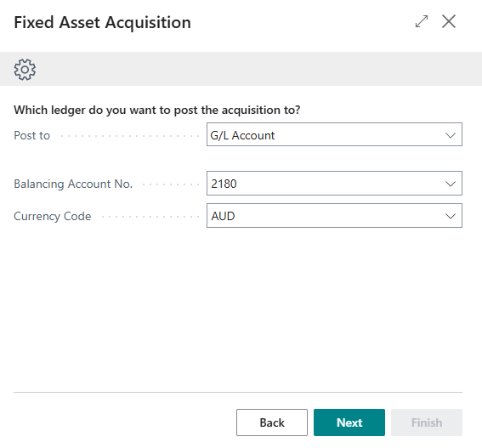Select the G/L Account value field
This screenshot has height=448, width=482.
(x=334, y=134)
